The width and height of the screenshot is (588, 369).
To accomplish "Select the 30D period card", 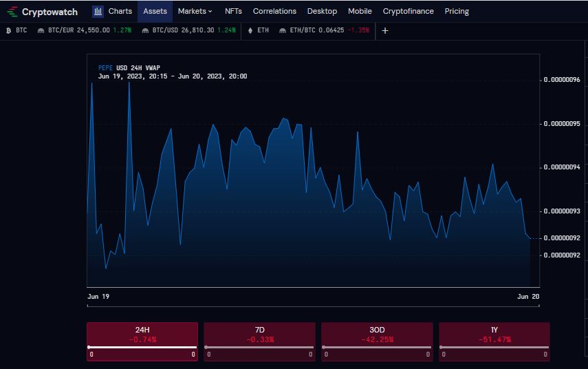I will (377, 341).
